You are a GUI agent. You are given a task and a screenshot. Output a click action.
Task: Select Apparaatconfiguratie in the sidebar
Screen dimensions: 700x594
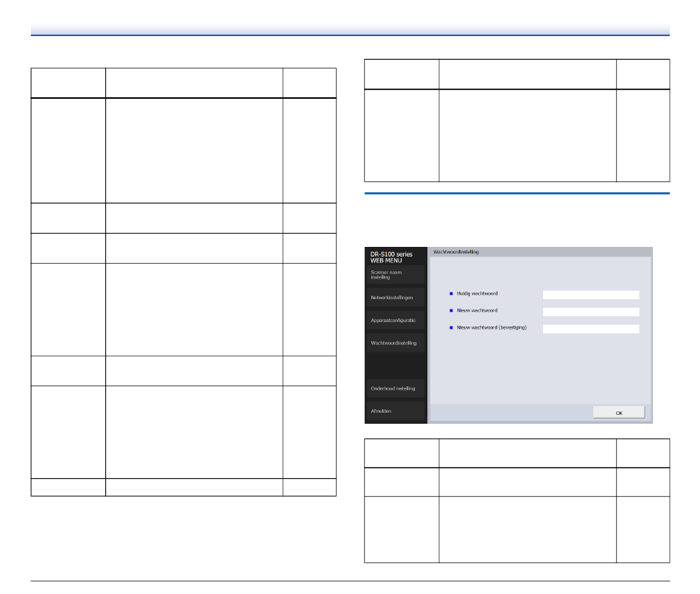pyautogui.click(x=396, y=321)
